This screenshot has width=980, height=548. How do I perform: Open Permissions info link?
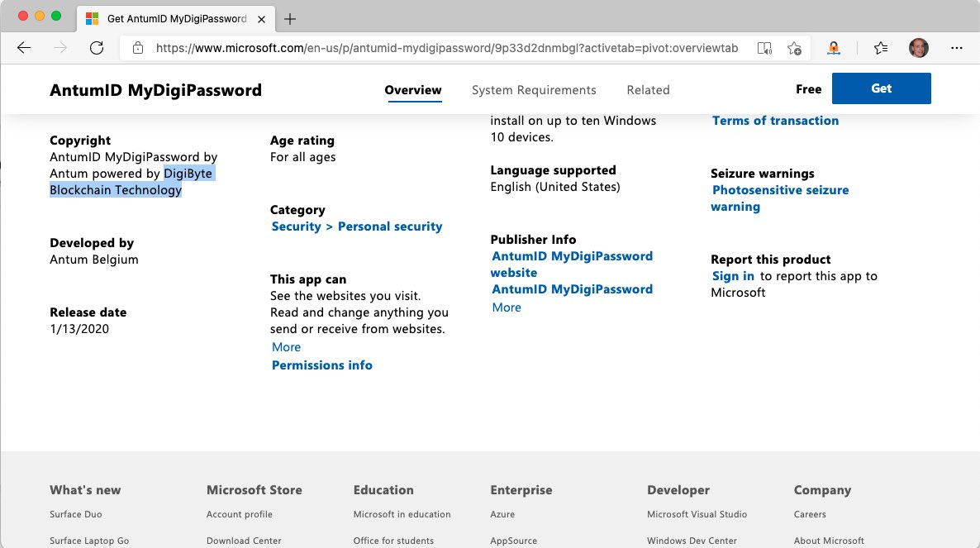pyautogui.click(x=322, y=365)
